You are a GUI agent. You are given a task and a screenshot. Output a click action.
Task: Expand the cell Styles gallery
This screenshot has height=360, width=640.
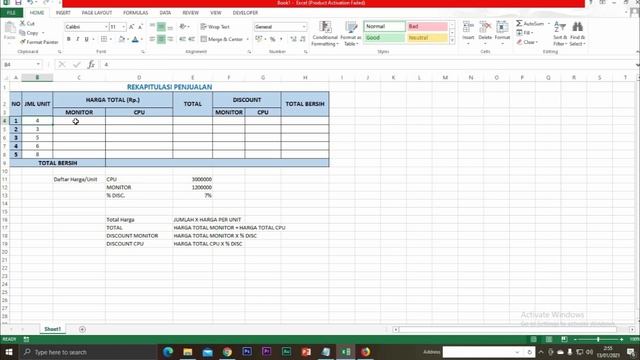[x=452, y=41]
